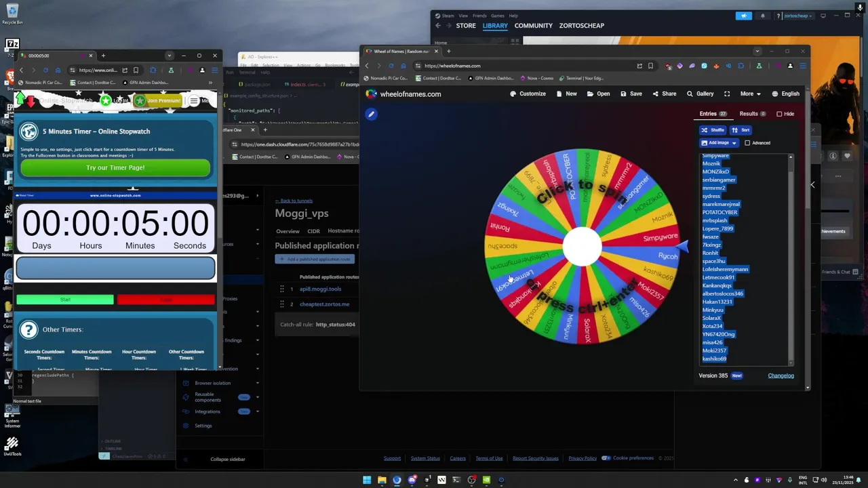Open the Add image dropdown
Screen dimensions: 868x488
pyautogui.click(x=719, y=143)
